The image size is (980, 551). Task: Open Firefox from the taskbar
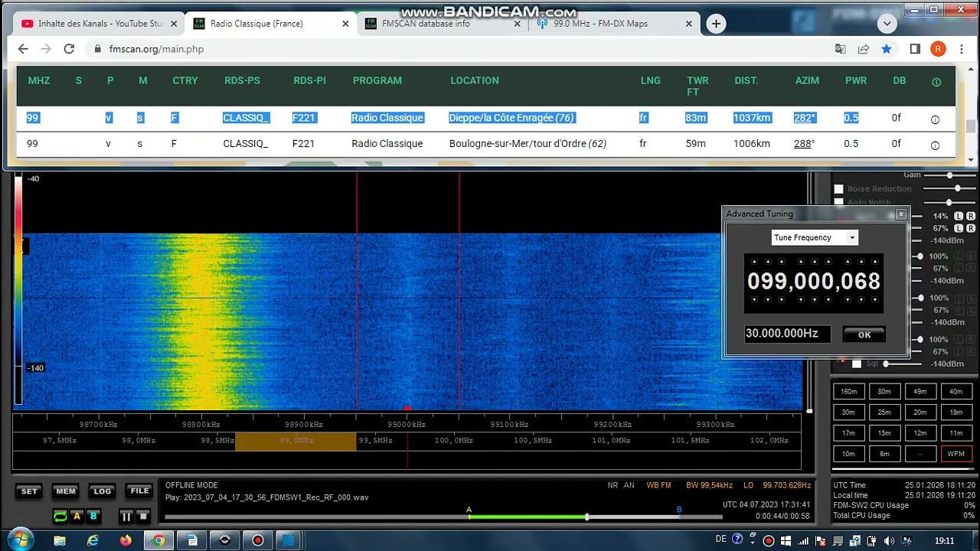coord(126,540)
